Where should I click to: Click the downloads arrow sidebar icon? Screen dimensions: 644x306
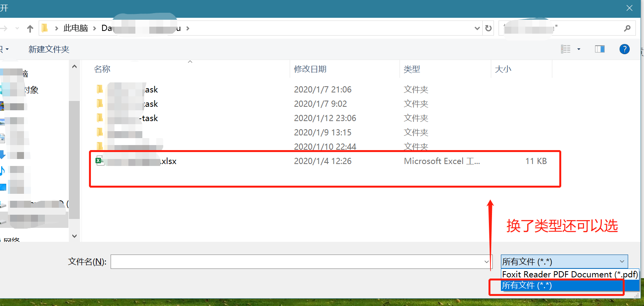[x=2, y=155]
